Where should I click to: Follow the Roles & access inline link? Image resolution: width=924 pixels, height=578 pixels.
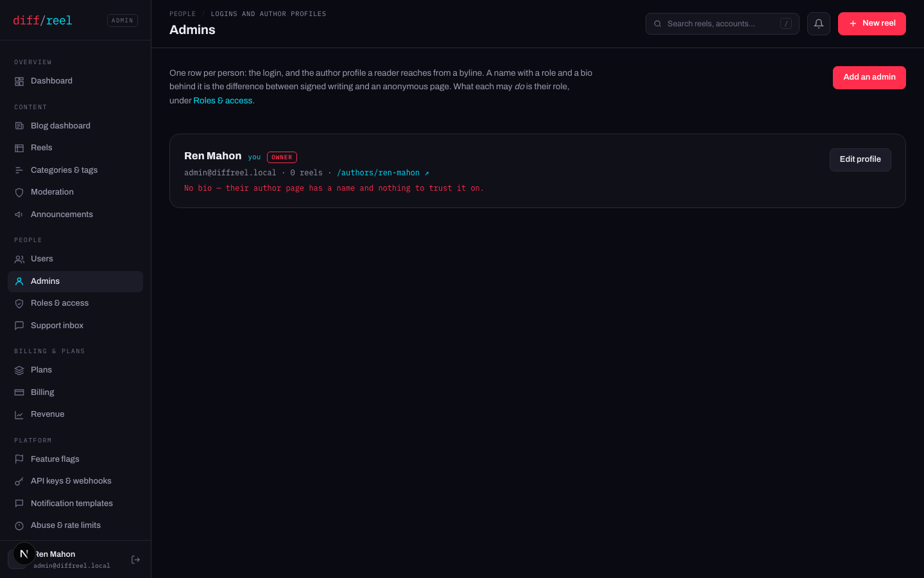pos(223,101)
